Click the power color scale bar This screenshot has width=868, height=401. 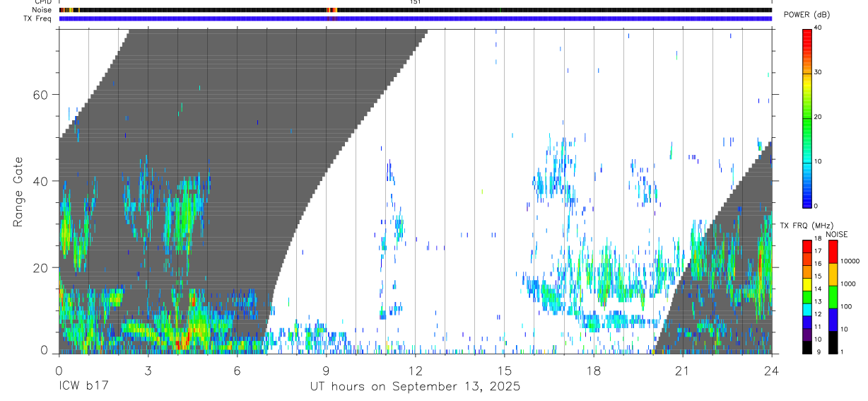[x=807, y=117]
